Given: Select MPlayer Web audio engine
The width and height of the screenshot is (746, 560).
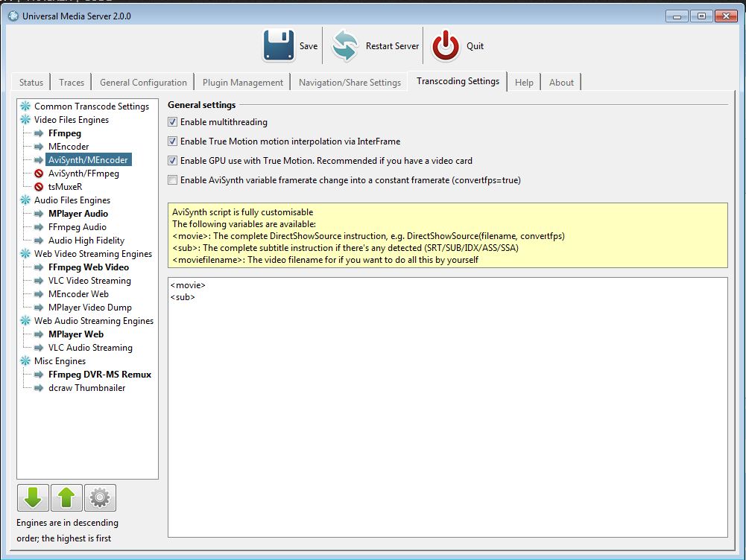Looking at the screenshot, I should (x=76, y=334).
